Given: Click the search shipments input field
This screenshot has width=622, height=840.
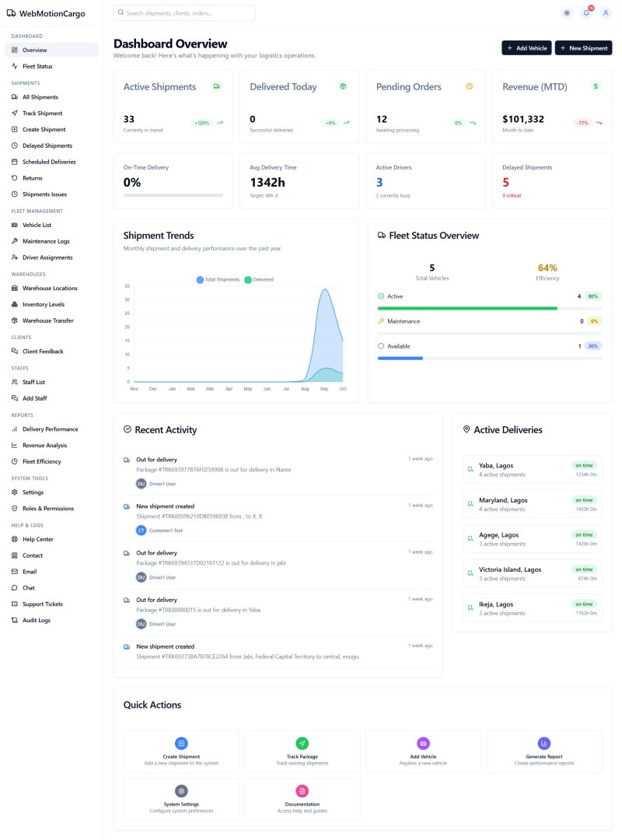Looking at the screenshot, I should click(183, 13).
